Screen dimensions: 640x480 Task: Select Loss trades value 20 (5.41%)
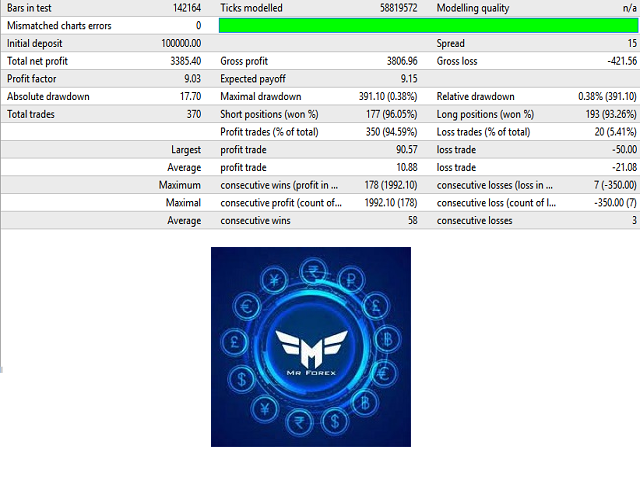click(616, 132)
